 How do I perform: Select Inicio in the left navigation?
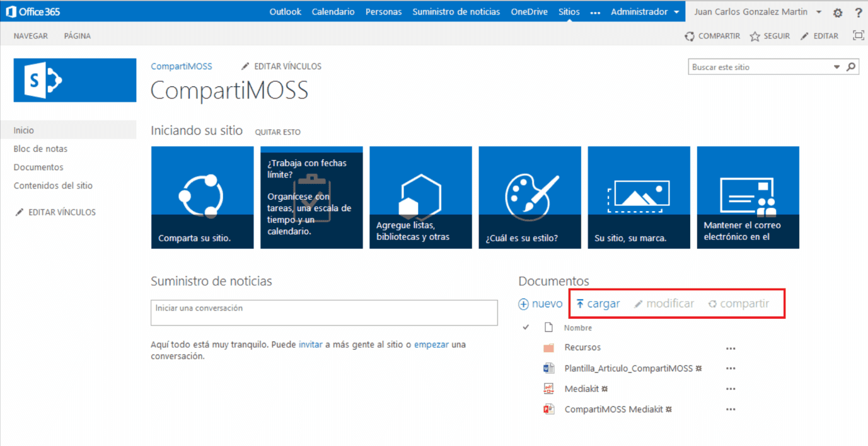tap(69, 130)
